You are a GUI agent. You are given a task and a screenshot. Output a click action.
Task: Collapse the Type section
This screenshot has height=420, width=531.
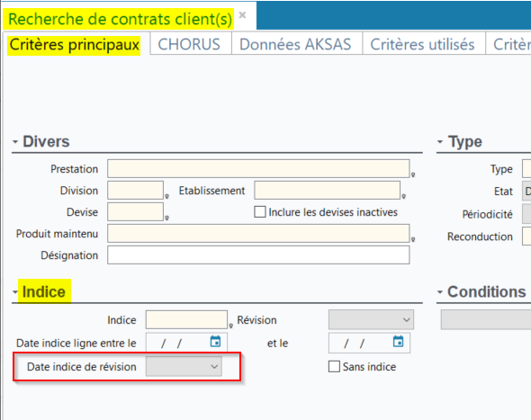pyautogui.click(x=440, y=141)
